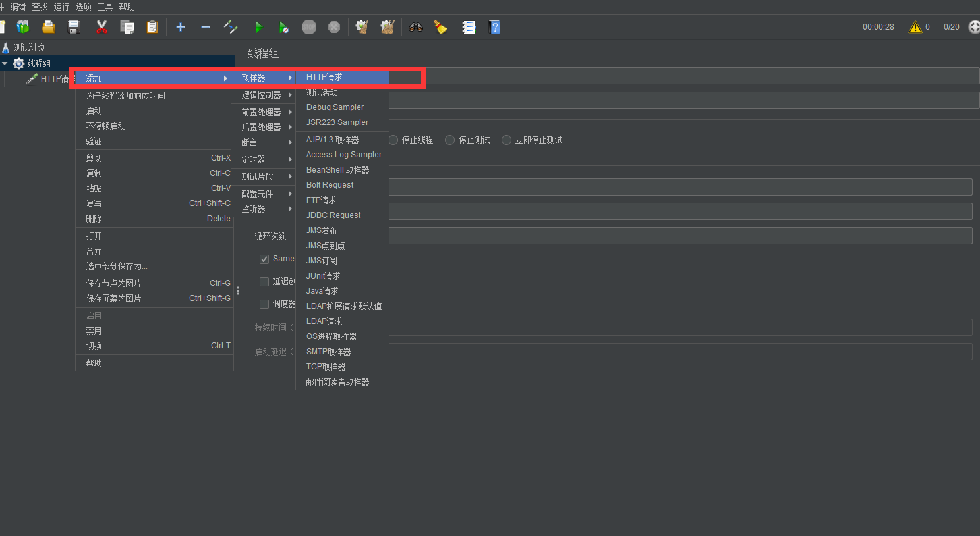Click the 测试计划 flask icon
Viewport: 980px width, 536px height.
tap(6, 47)
